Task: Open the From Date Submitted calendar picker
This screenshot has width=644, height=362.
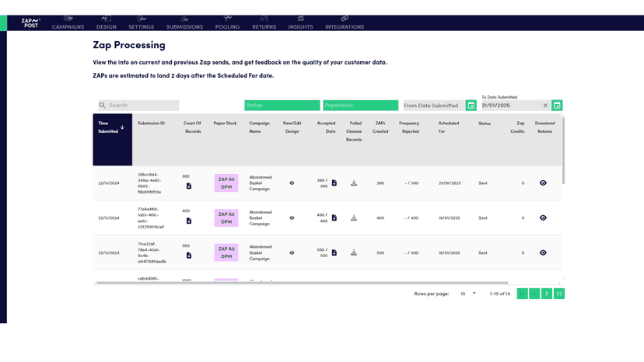Action: point(471,106)
